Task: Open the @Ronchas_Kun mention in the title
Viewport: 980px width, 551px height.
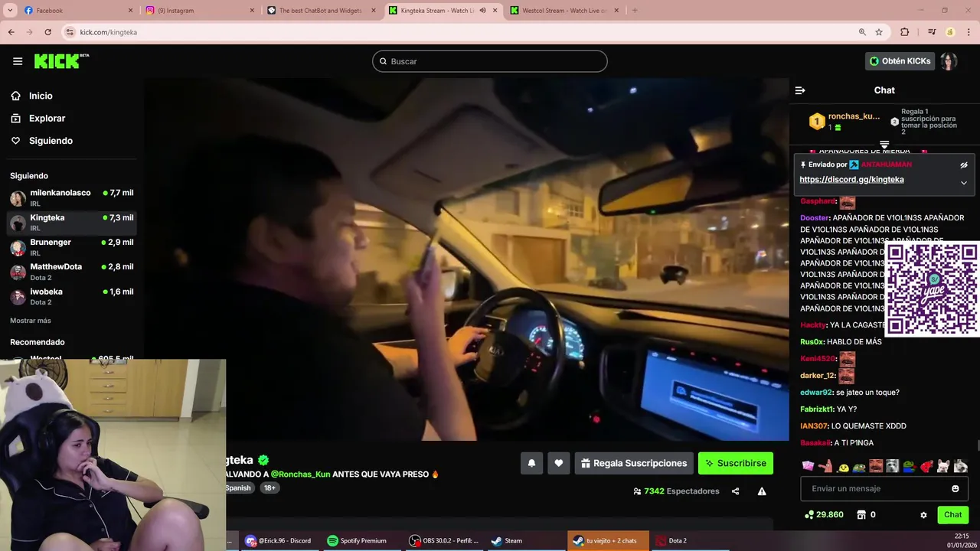Action: tap(300, 474)
